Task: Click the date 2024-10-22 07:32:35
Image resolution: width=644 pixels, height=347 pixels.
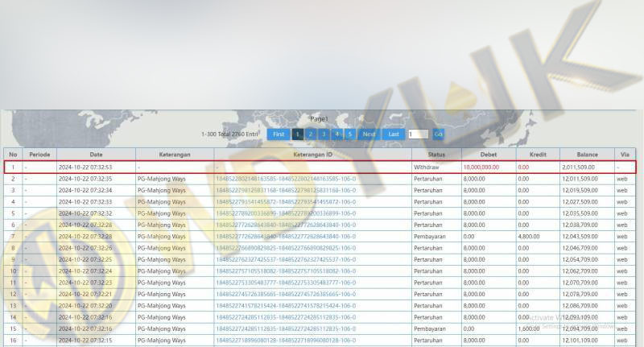Action: 85,179
